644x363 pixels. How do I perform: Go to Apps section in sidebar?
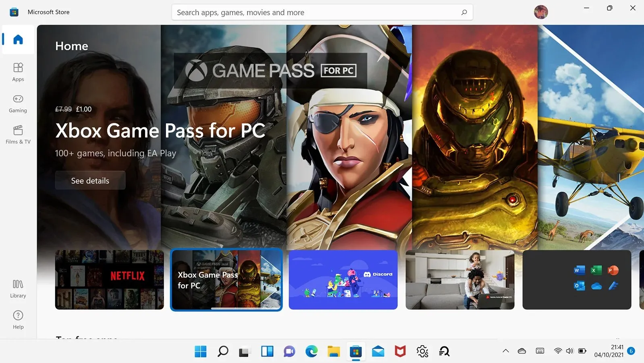pos(18,72)
